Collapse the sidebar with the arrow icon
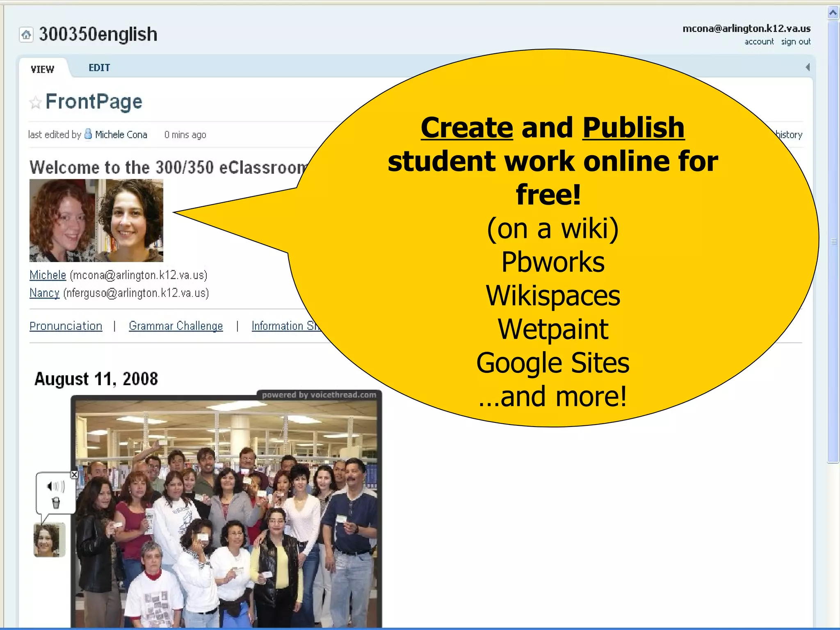This screenshot has width=840, height=630. (807, 67)
